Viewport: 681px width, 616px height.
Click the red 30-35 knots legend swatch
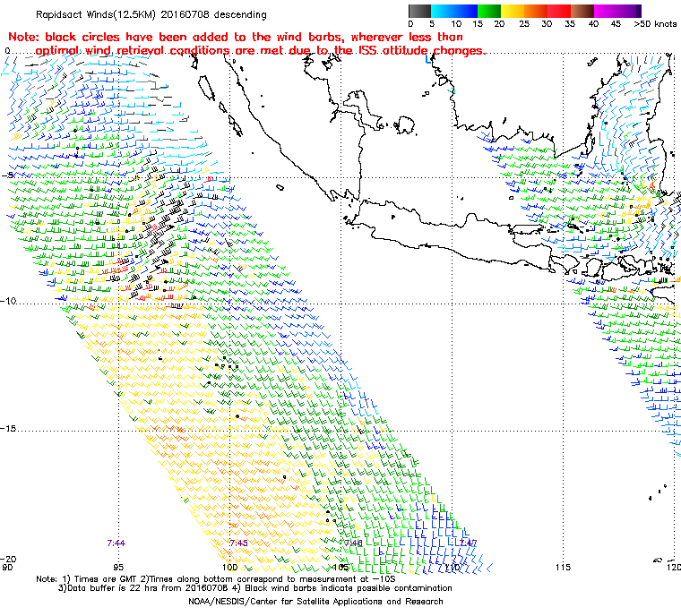pos(559,11)
